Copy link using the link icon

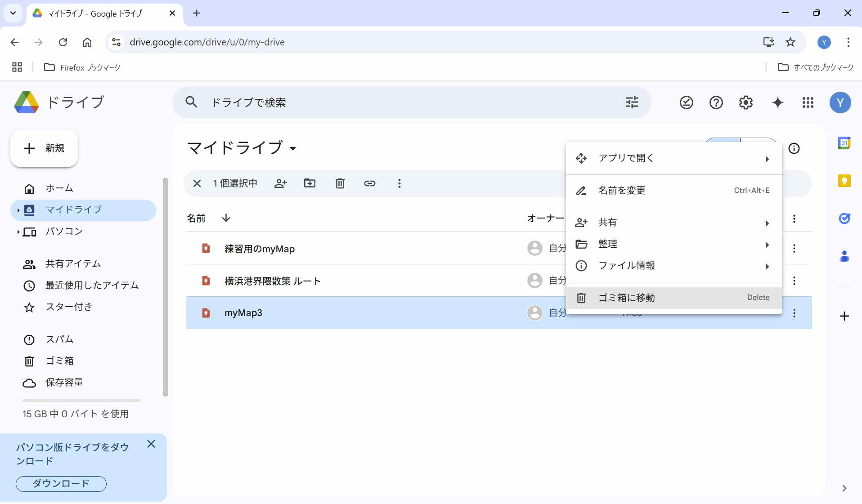point(369,183)
